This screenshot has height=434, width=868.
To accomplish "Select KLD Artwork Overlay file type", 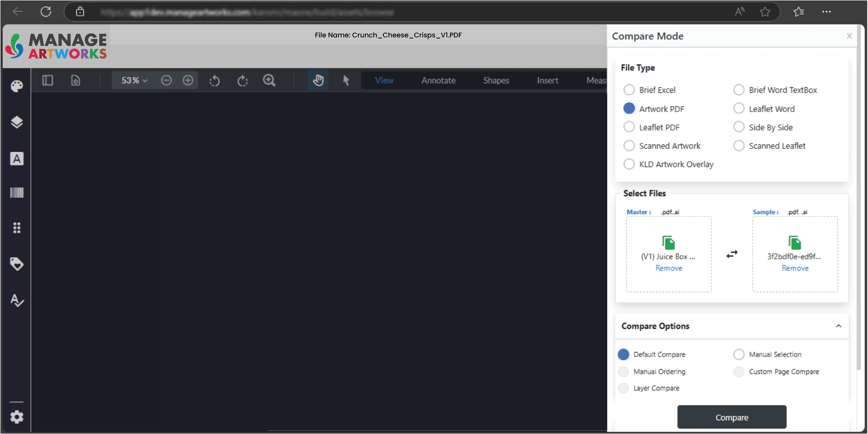I will pos(629,164).
